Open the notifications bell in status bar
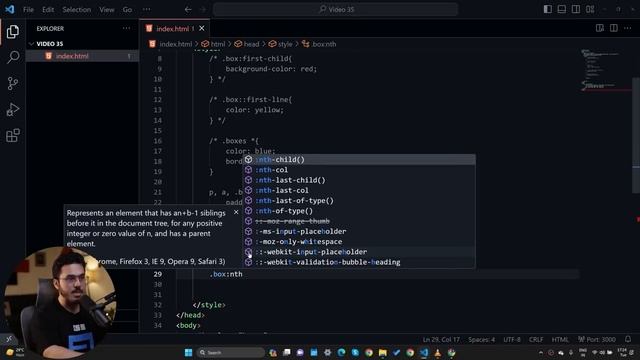This screenshot has height=360, width=640. coord(628,339)
